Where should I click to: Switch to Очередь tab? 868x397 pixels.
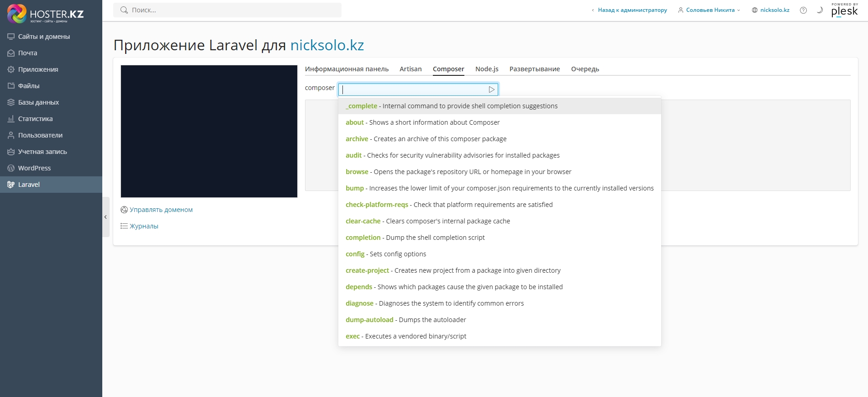[x=585, y=69]
